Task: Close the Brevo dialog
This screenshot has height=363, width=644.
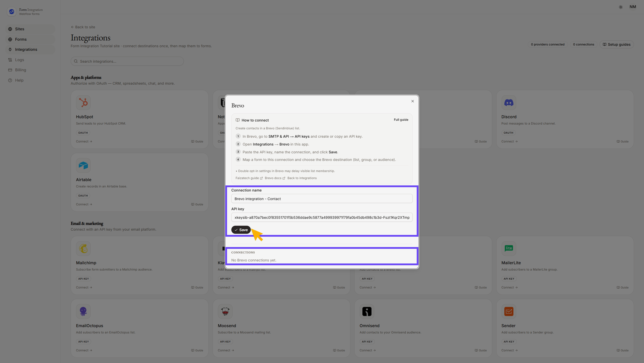Action: tap(412, 101)
